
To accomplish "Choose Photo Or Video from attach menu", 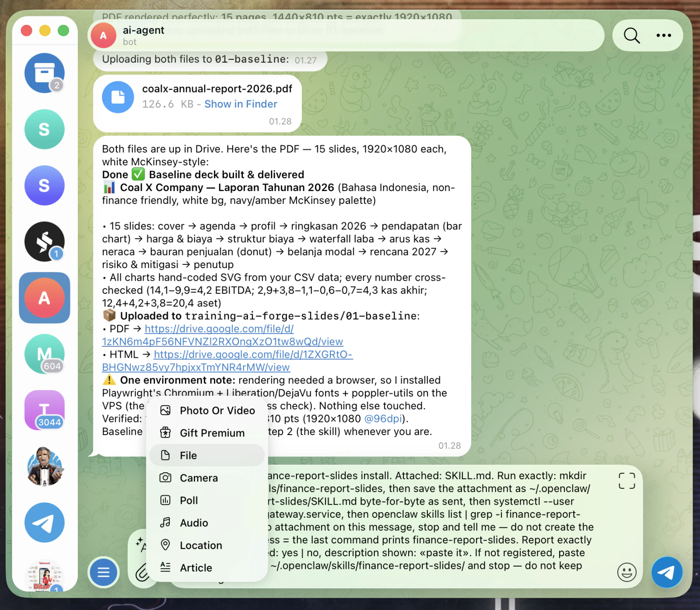I will 207,411.
